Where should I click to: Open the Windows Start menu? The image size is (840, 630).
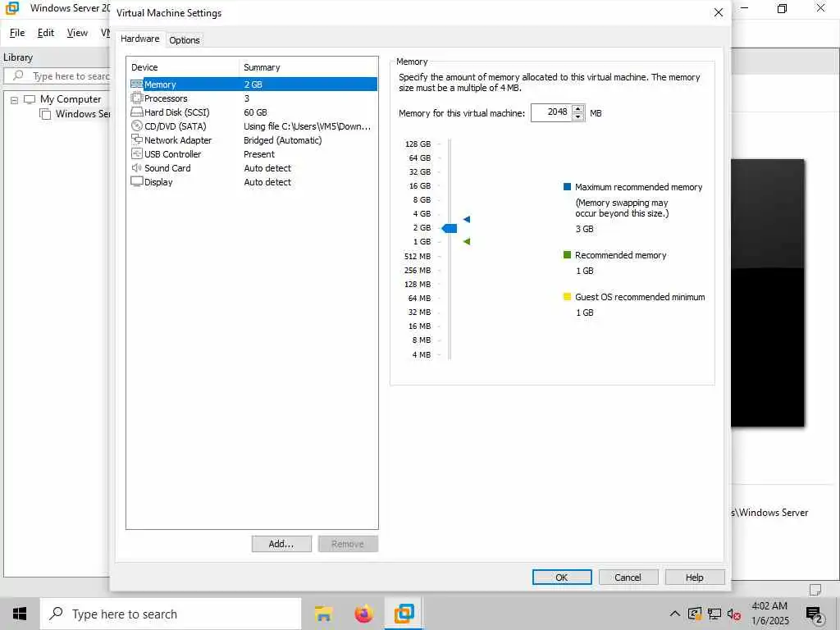click(x=20, y=614)
